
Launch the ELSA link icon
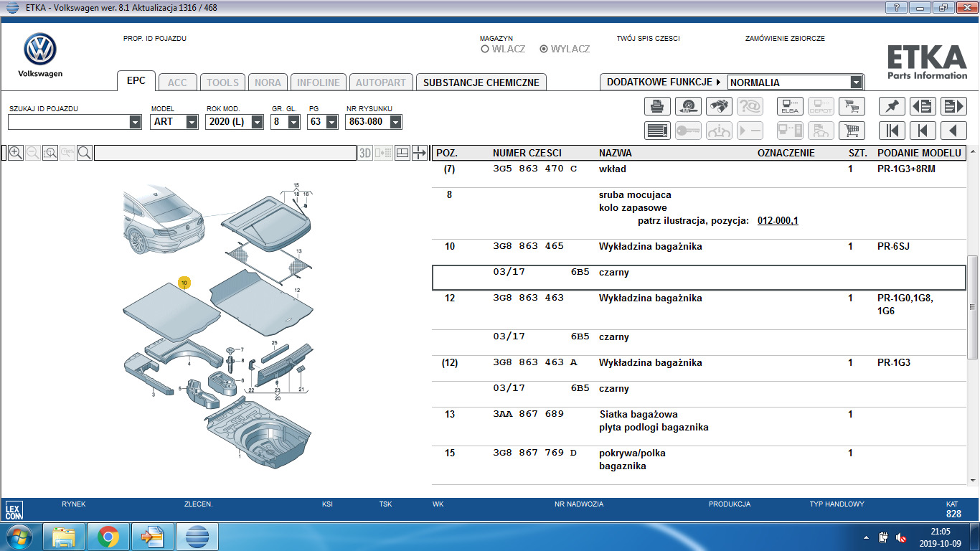pyautogui.click(x=790, y=107)
